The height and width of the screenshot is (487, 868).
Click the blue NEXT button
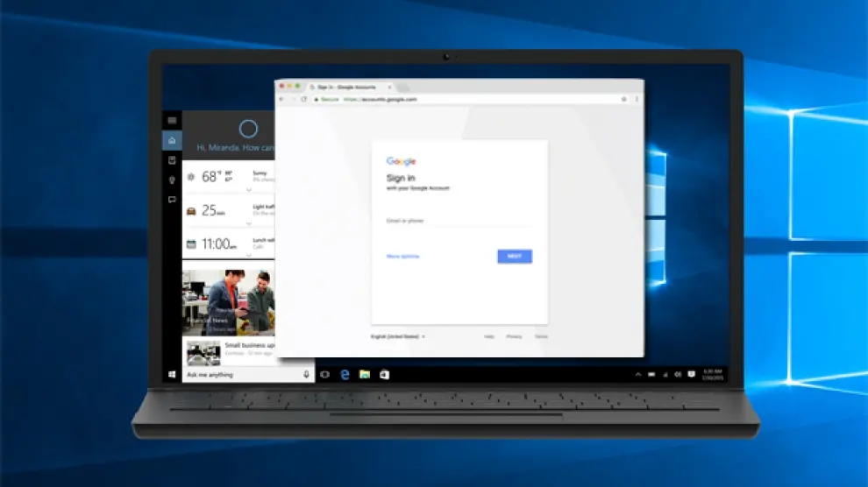pyautogui.click(x=515, y=257)
